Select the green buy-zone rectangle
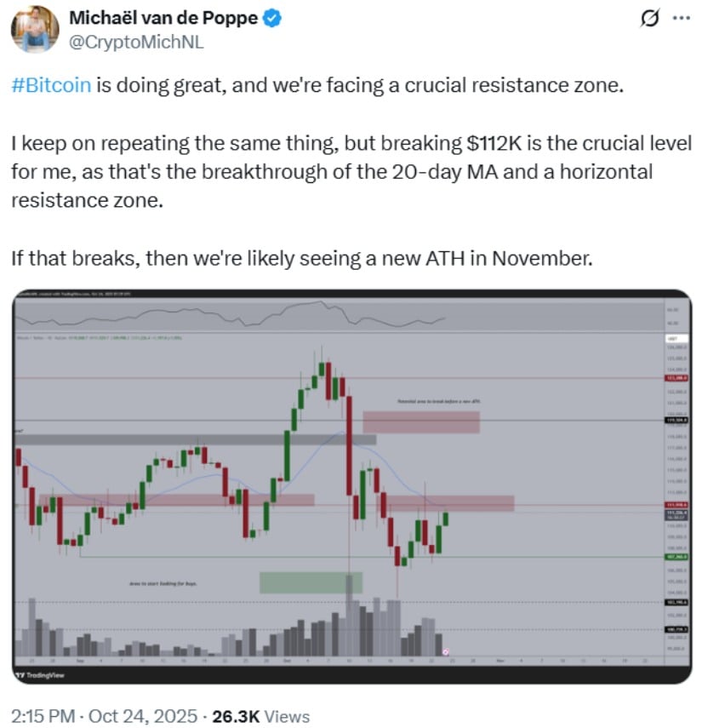This screenshot has height=728, width=702. pyautogui.click(x=311, y=582)
